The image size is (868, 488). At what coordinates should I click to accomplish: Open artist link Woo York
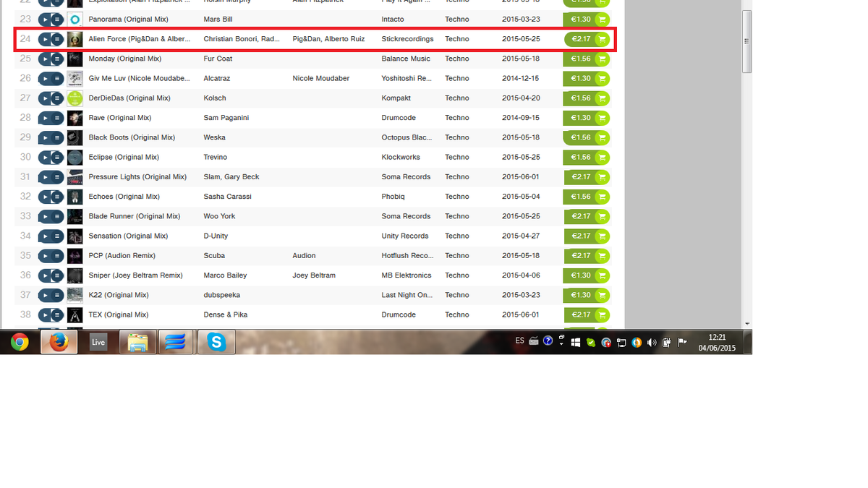(x=219, y=216)
